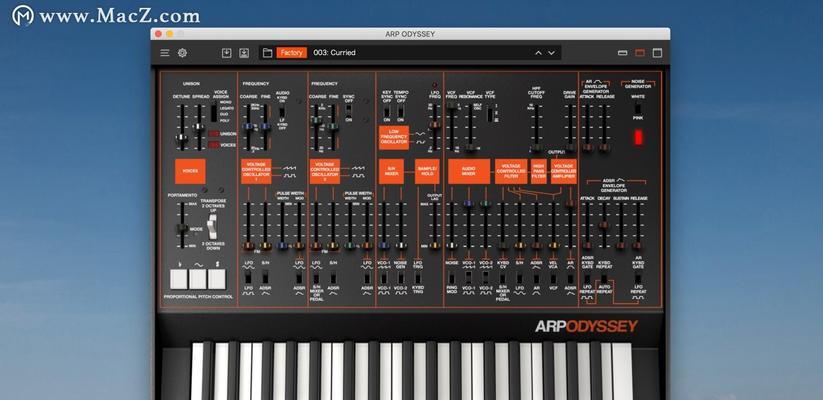Click the VCF RESONANCE slider knob
The height and width of the screenshot is (400, 823).
[470, 148]
